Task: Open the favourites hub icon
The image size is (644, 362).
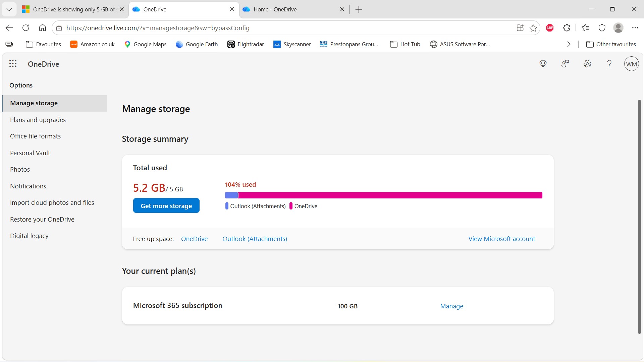Action: (585, 28)
